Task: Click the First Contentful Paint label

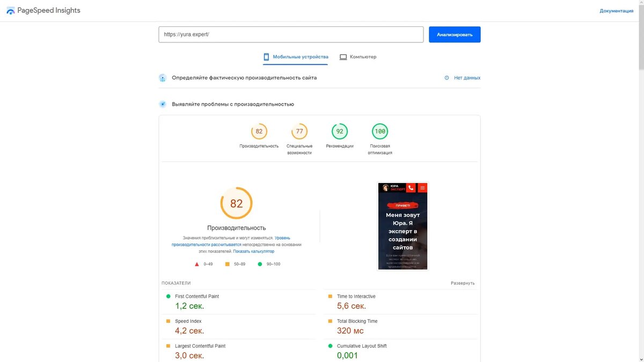Action: 197,297
